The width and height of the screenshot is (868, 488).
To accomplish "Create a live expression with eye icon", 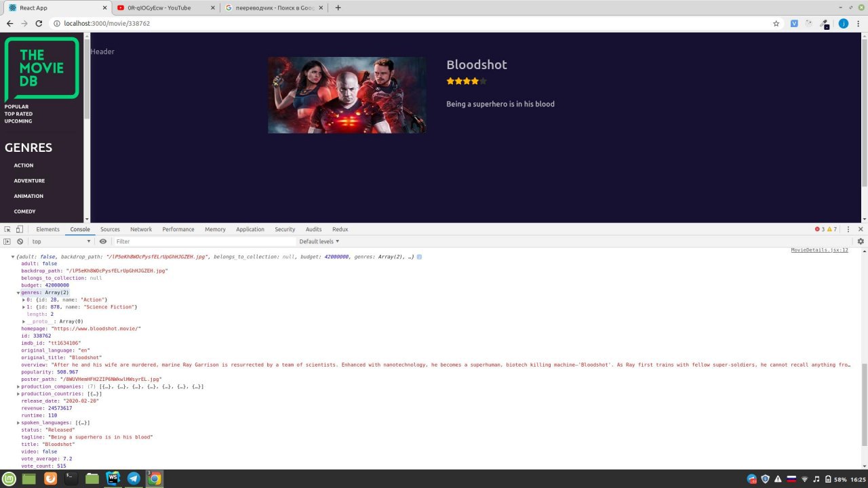I will click(103, 241).
